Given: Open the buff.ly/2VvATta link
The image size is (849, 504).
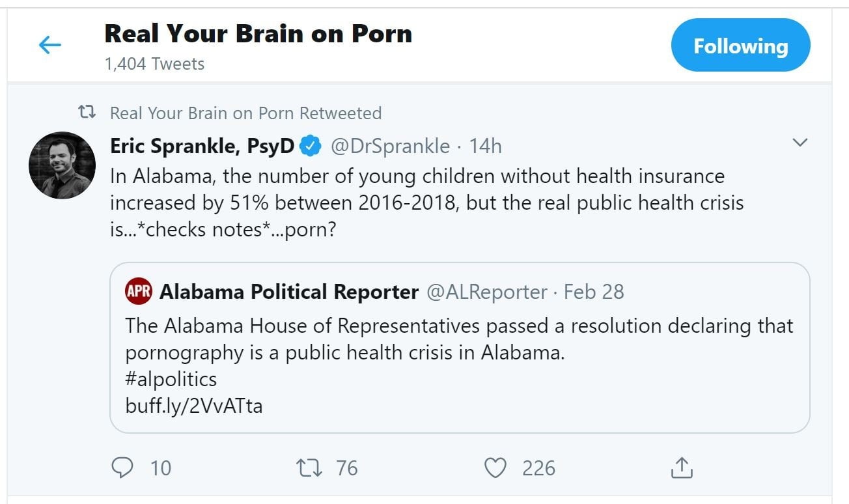Looking at the screenshot, I should pyautogui.click(x=193, y=406).
